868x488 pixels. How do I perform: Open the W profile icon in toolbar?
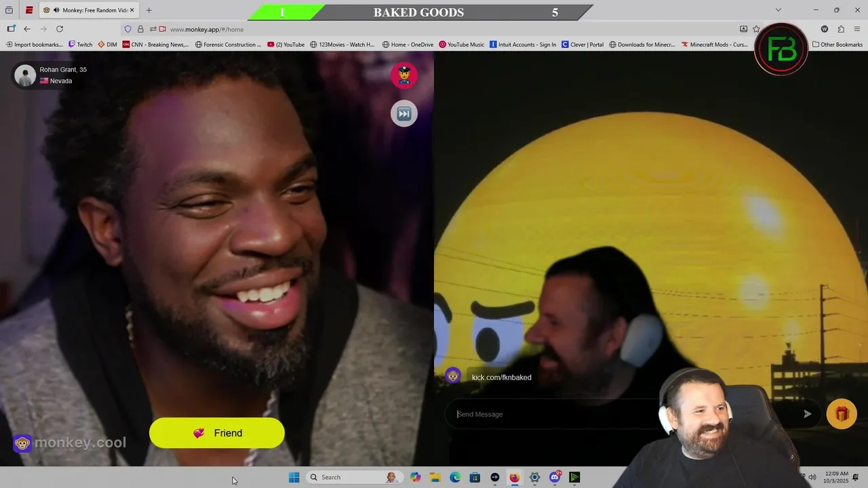click(x=825, y=29)
